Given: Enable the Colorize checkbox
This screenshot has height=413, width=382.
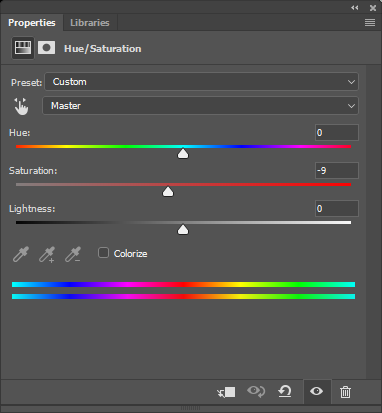Looking at the screenshot, I should tap(103, 253).
